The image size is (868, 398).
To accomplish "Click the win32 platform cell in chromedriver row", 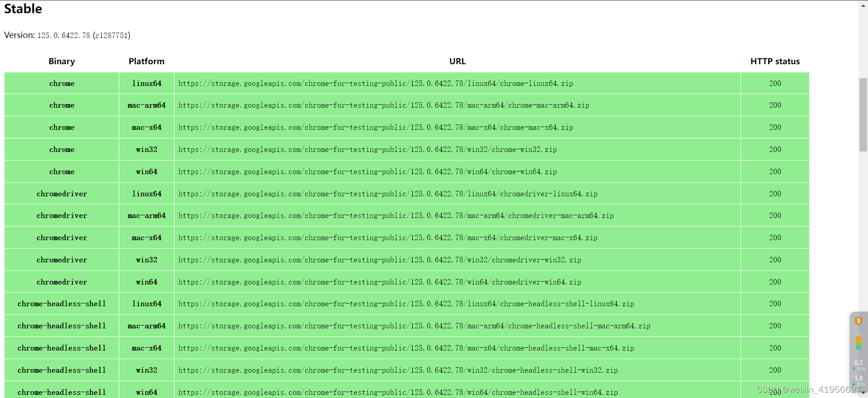I will click(146, 260).
